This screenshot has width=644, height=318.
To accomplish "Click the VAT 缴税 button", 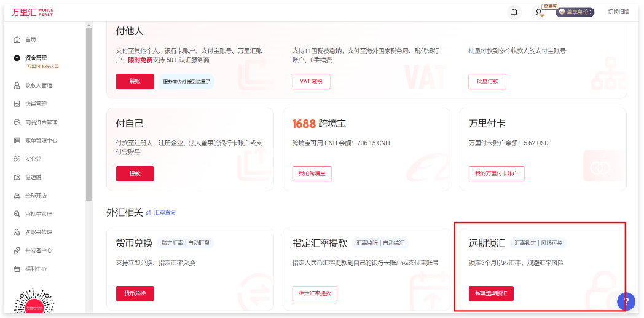I will tap(312, 81).
